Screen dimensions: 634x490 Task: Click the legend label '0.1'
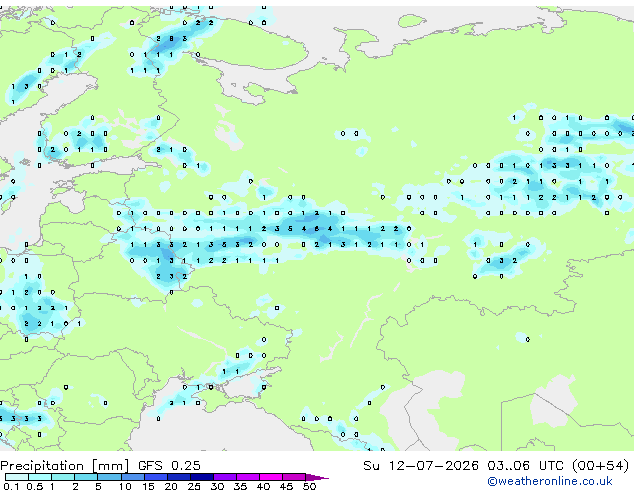click(12, 486)
